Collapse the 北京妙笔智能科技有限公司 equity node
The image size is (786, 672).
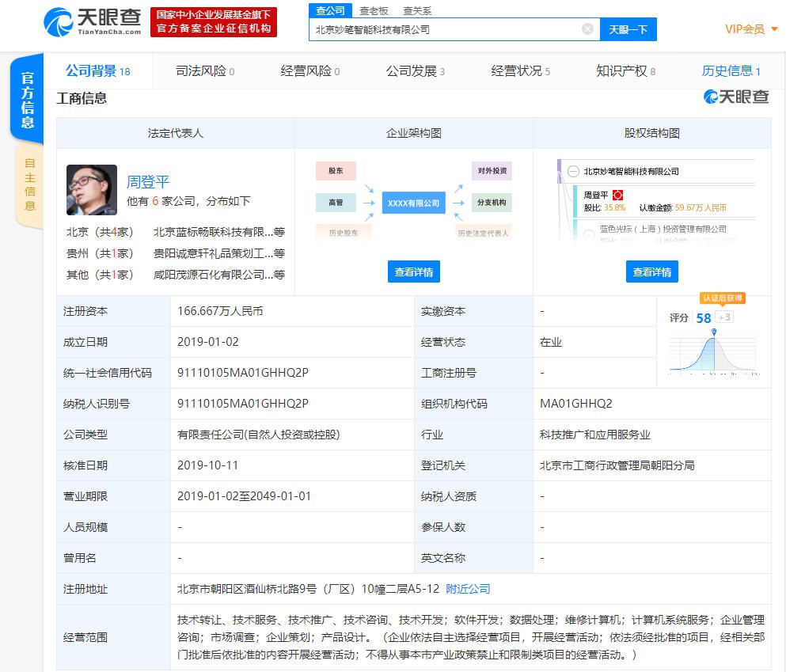coord(572,171)
